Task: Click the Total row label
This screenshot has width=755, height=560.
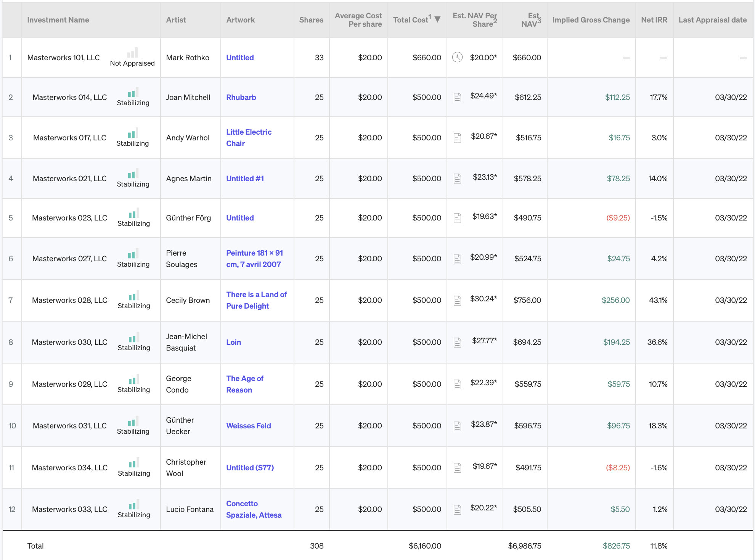Action: coord(35,546)
